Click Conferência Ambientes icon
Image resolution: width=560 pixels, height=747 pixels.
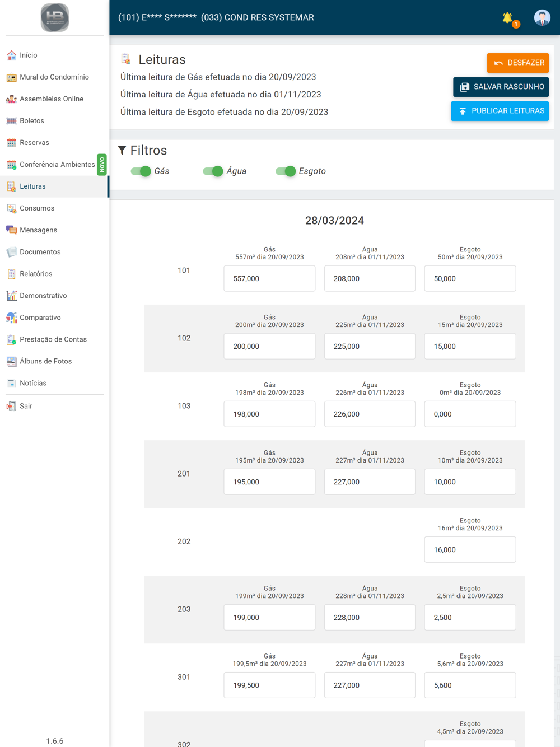[11, 164]
